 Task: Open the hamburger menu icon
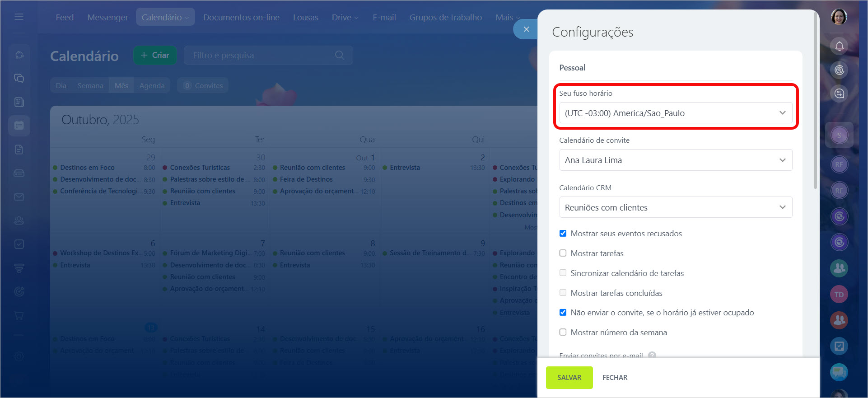tap(19, 17)
